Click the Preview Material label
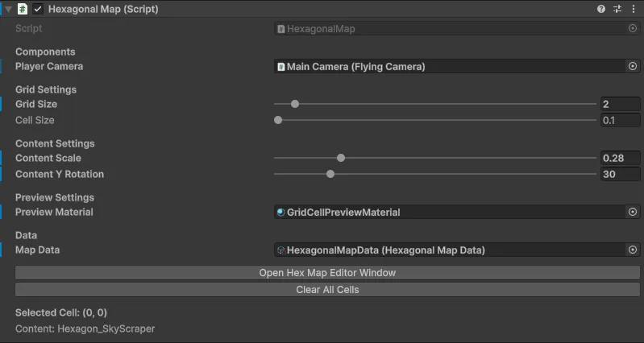Image resolution: width=644 pixels, height=343 pixels. coord(54,212)
